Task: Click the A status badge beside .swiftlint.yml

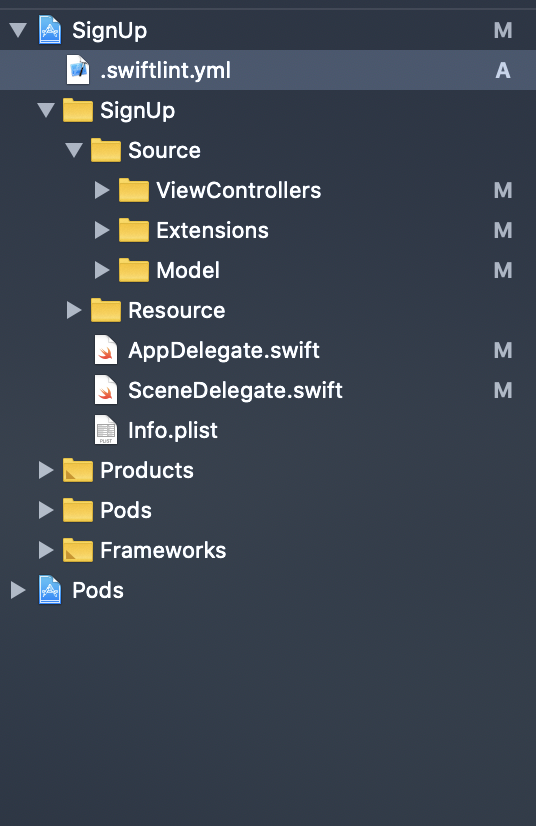Action: coord(503,70)
